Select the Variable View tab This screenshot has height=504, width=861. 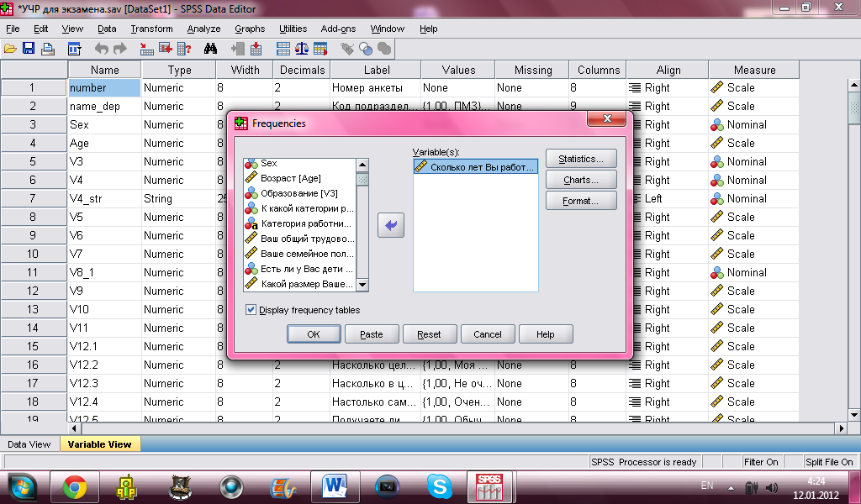coord(99,444)
